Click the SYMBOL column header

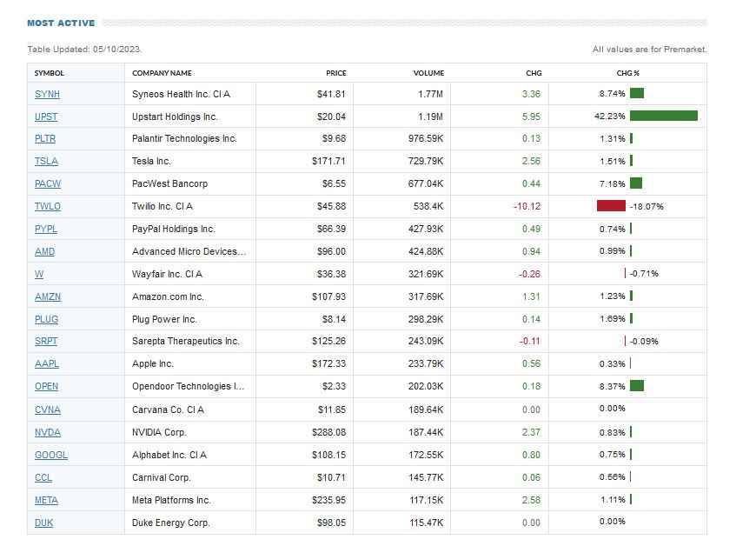(x=50, y=73)
